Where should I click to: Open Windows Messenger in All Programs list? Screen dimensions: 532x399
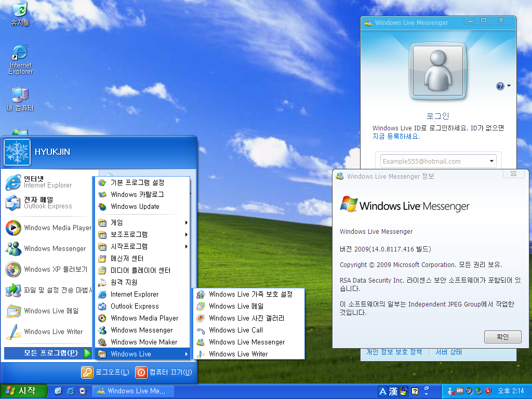(x=142, y=330)
